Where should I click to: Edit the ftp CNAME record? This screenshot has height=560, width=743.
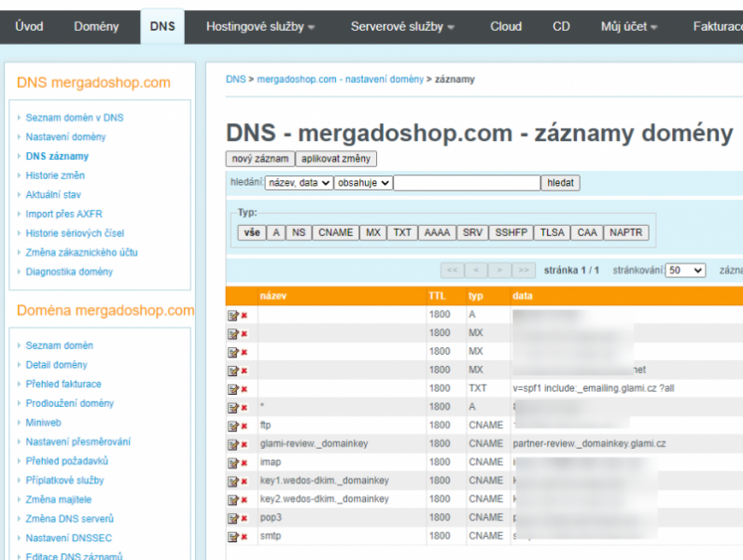tap(233, 426)
